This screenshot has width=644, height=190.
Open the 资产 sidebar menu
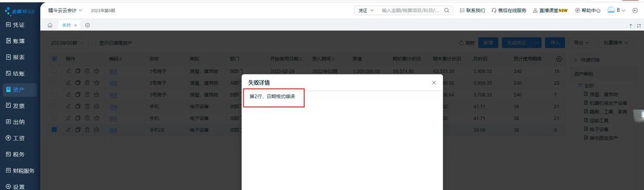(20, 90)
